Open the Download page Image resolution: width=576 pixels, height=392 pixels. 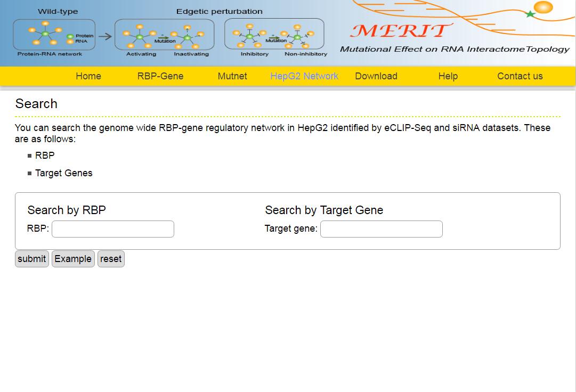[x=376, y=76]
